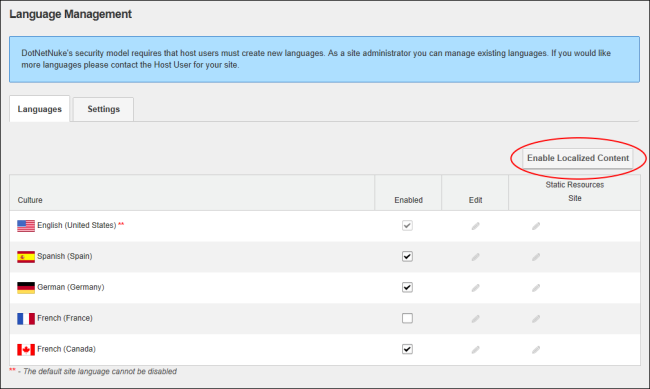Uncheck French (Canada) Enabled checkbox
The image size is (650, 389).
click(x=407, y=349)
